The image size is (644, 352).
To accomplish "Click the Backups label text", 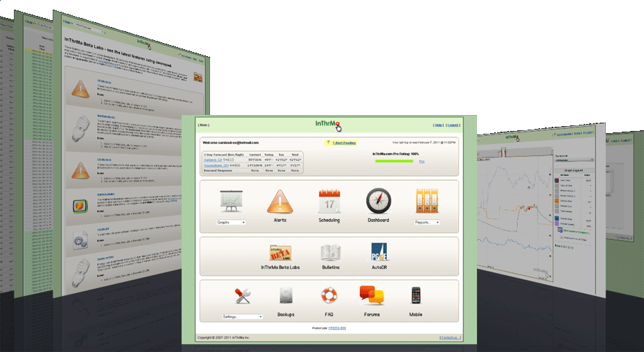I will (x=286, y=315).
